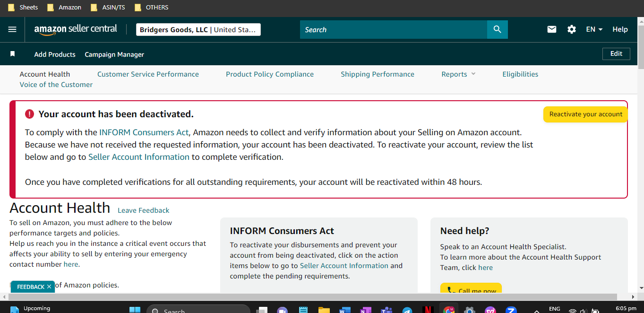The height and width of the screenshot is (313, 644).
Task: Click the Amazon Seller Central logo
Action: (76, 29)
